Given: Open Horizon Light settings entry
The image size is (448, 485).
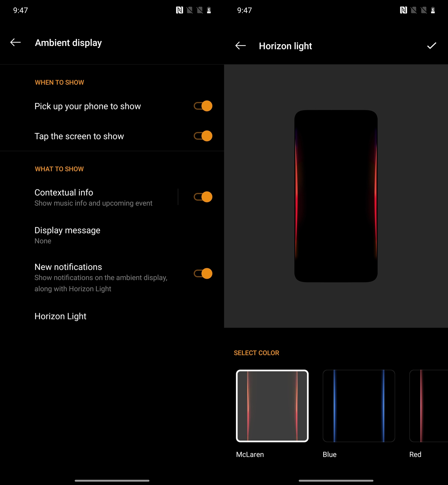Looking at the screenshot, I should 60,316.
